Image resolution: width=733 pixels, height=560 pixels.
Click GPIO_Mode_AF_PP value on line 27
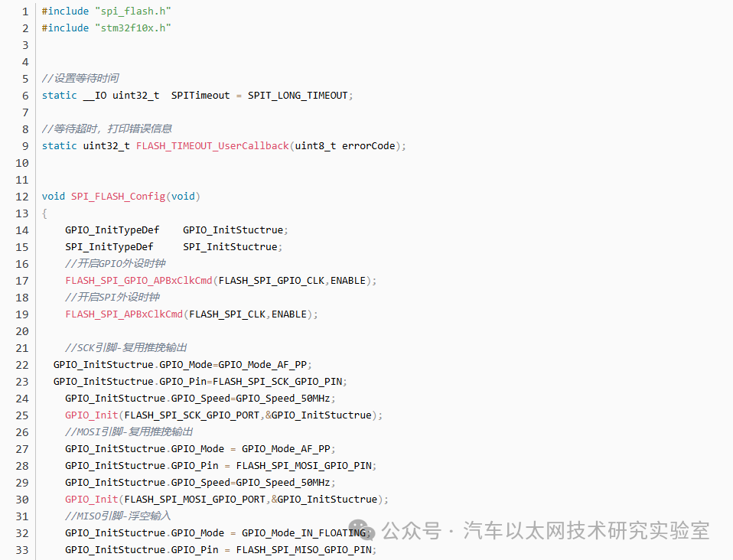286,449
